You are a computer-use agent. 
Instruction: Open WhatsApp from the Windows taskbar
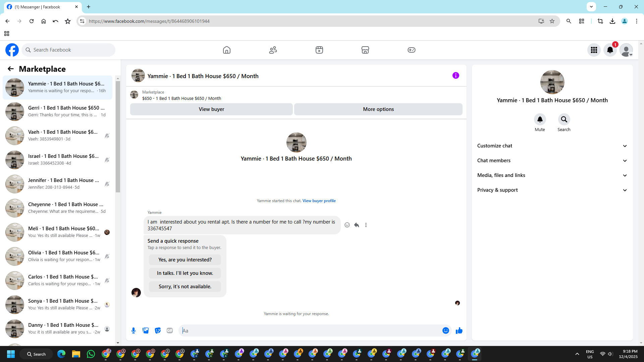click(x=91, y=354)
